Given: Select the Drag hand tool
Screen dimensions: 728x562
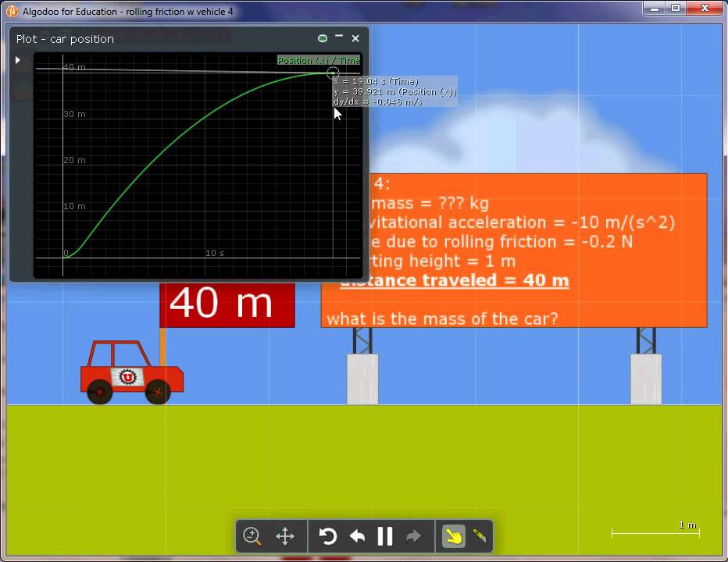Looking at the screenshot, I should click(x=453, y=536).
